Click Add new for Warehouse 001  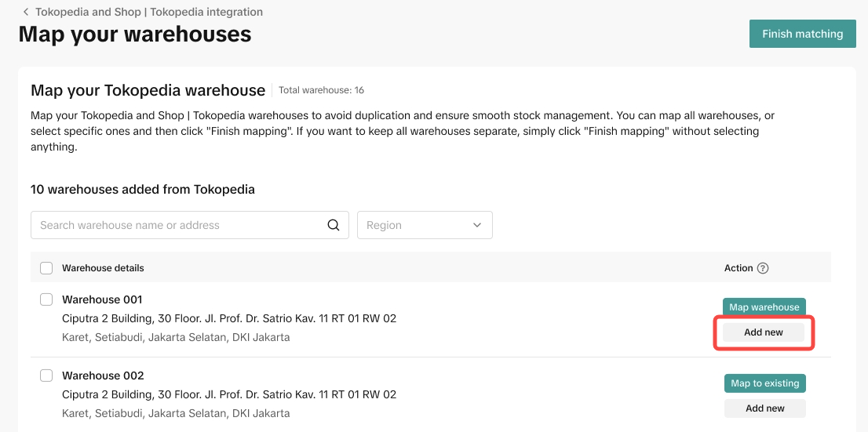[x=764, y=332]
